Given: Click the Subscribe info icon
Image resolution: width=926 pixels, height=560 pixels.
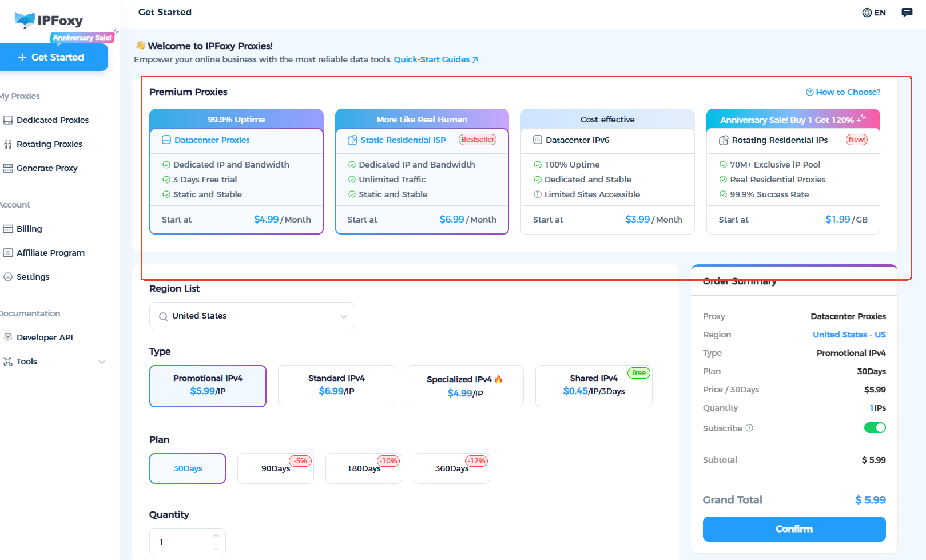Looking at the screenshot, I should click(749, 428).
